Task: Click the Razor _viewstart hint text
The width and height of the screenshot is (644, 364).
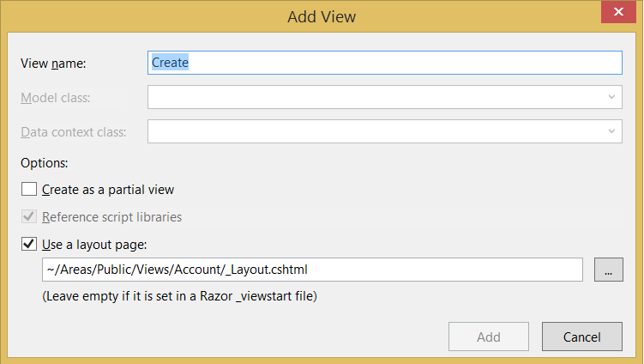Action: (179, 297)
